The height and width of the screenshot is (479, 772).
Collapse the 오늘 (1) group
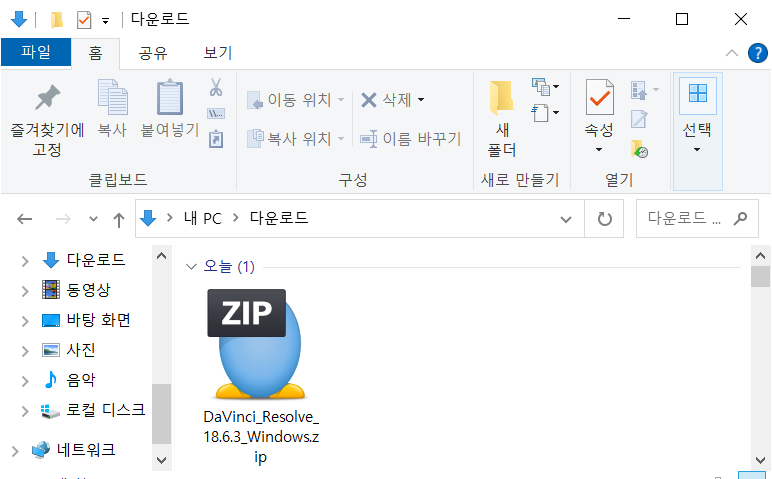click(x=191, y=267)
